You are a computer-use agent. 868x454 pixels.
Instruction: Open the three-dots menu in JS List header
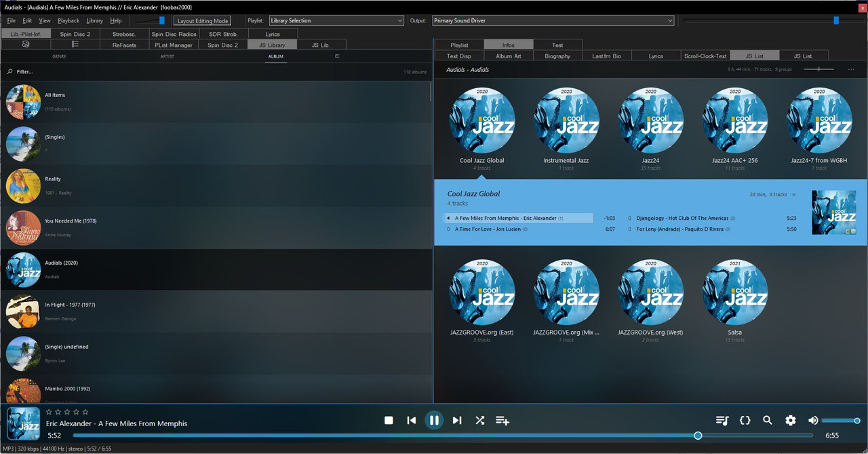pos(851,69)
